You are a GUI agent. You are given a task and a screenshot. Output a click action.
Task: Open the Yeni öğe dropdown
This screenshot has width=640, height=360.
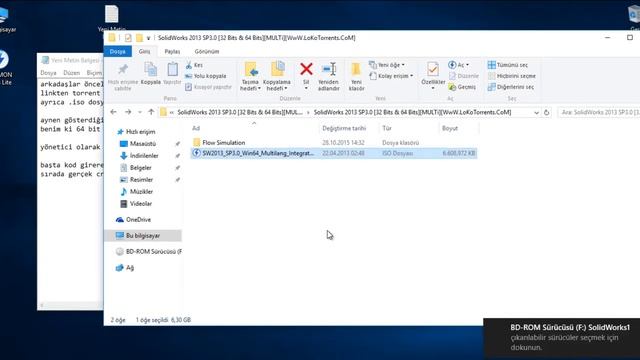point(387,65)
